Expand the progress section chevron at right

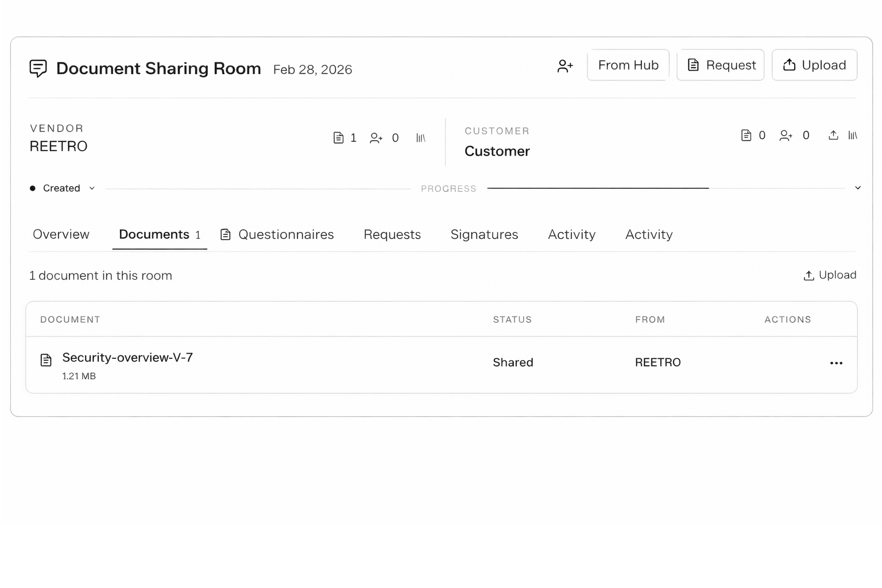(858, 188)
